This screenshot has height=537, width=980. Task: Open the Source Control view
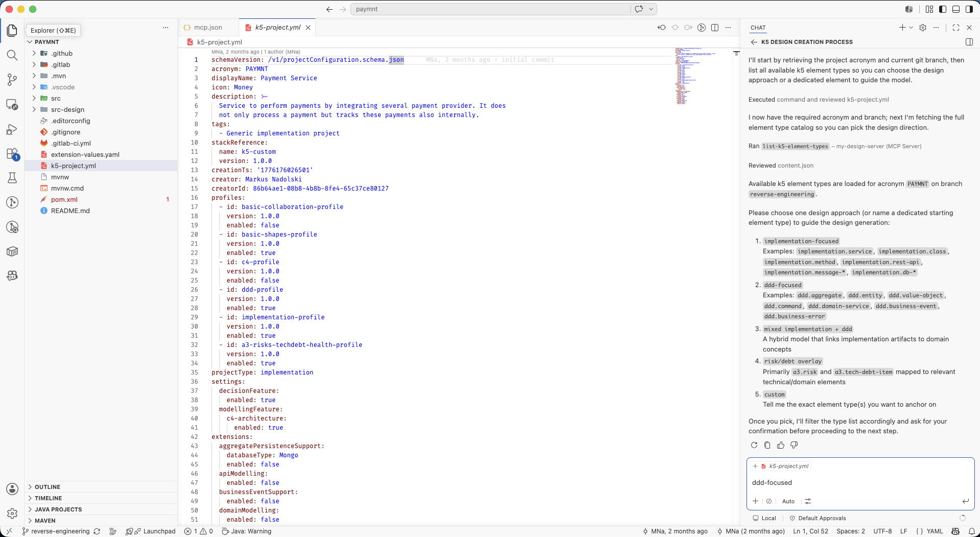(x=12, y=80)
